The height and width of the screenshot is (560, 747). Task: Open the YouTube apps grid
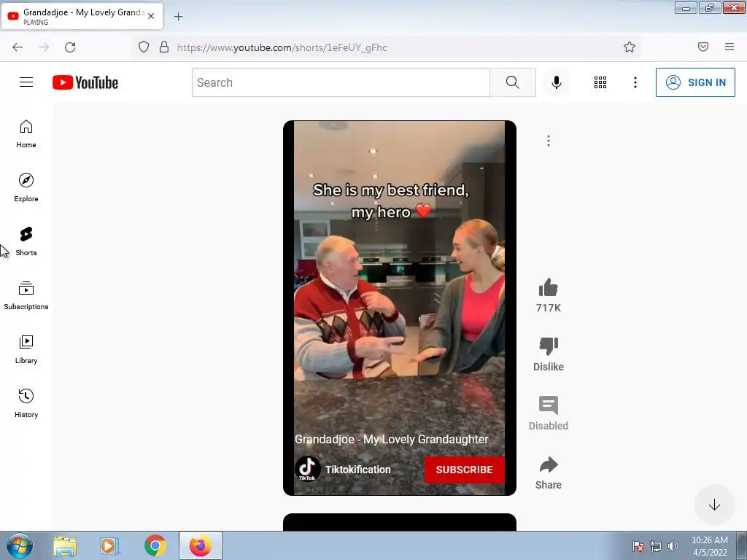click(x=600, y=82)
